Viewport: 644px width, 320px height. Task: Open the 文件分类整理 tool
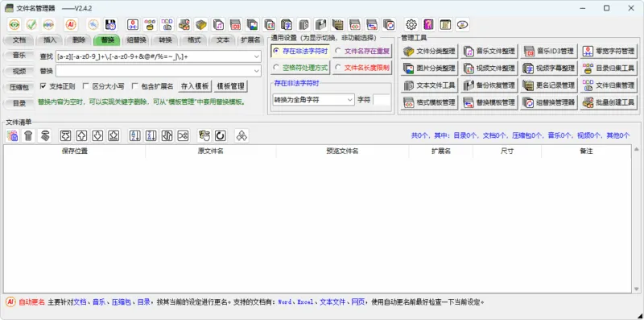tap(429, 52)
